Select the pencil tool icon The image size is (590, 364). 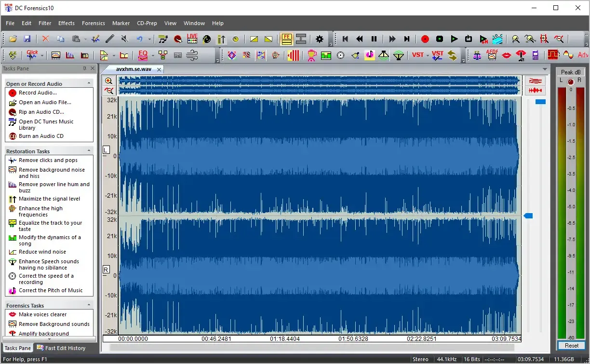110,39
